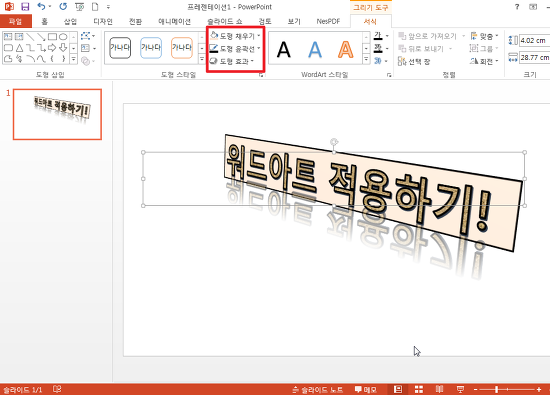Screen dimensions: 550x395
Task: Apply the orange outlined A WordArt style
Action: (346, 49)
